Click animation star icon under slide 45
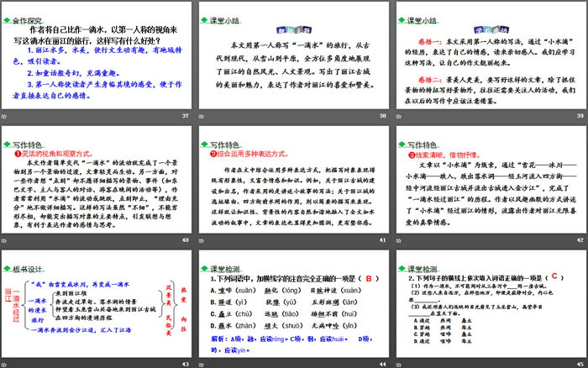Screen dimensions: 588x368 [399, 365]
